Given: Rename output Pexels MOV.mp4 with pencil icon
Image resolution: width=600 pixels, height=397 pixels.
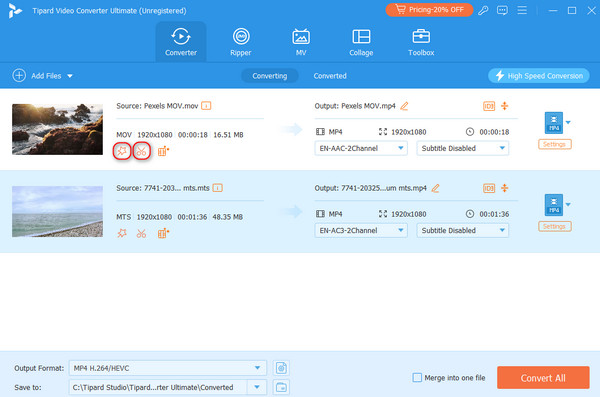Looking at the screenshot, I should pyautogui.click(x=404, y=106).
